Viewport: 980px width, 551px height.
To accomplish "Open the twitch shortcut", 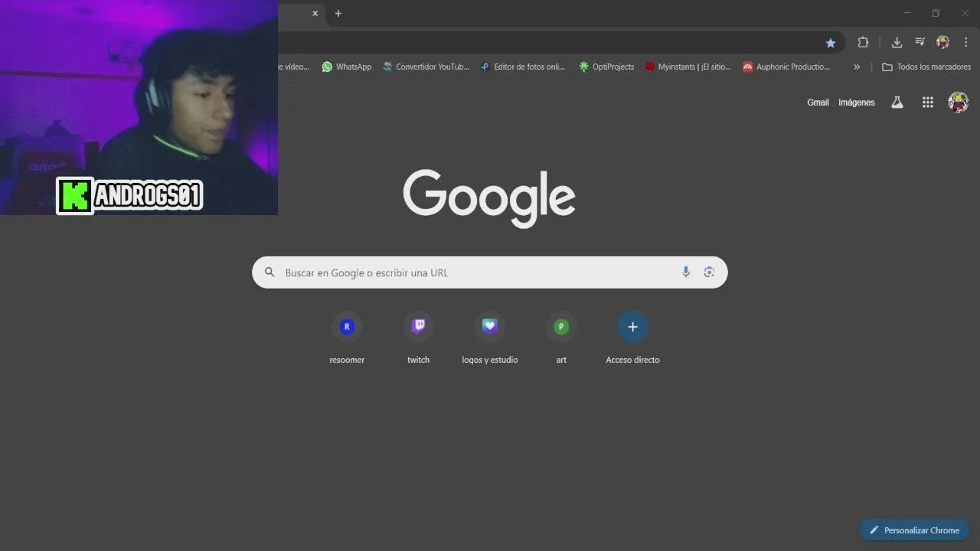I will pyautogui.click(x=418, y=339).
